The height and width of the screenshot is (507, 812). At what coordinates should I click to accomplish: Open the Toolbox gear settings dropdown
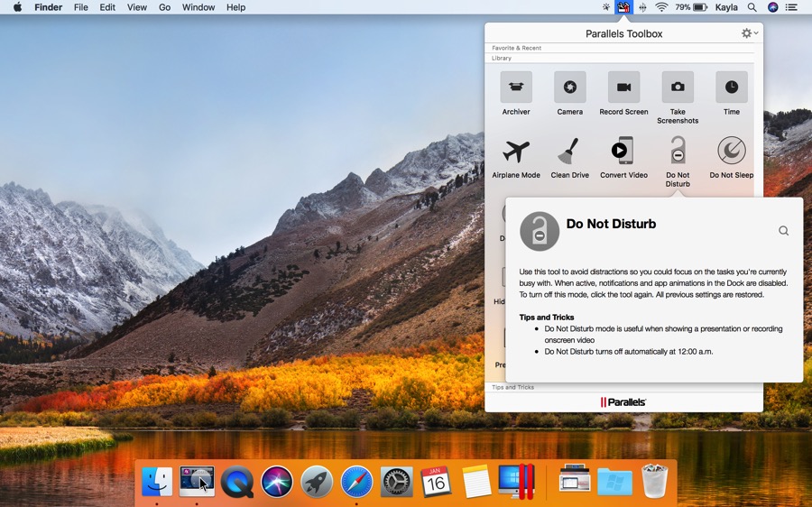pos(749,33)
